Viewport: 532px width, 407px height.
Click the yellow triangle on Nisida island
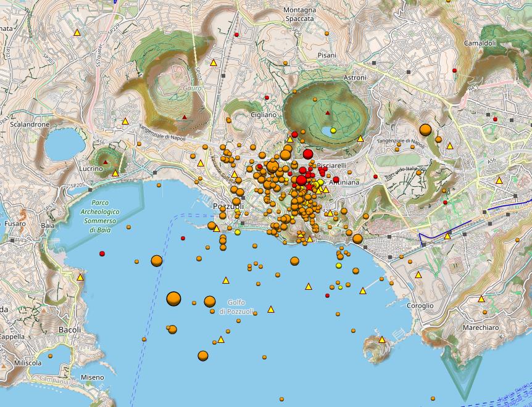382,339
